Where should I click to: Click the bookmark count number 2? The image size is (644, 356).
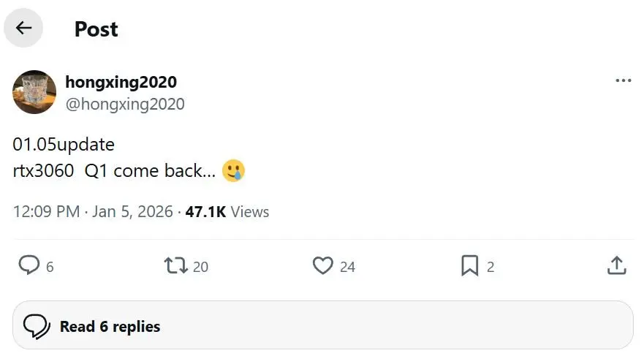click(490, 267)
